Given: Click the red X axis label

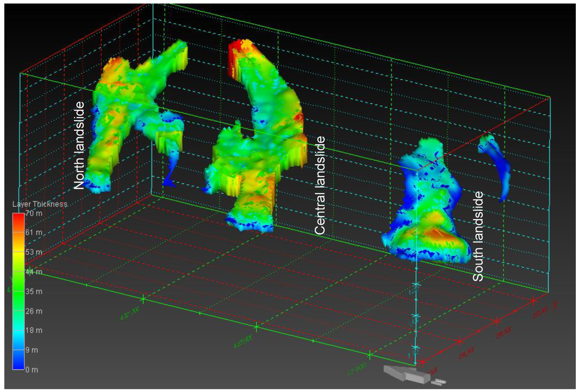Looking at the screenshot, I should coord(555,305).
